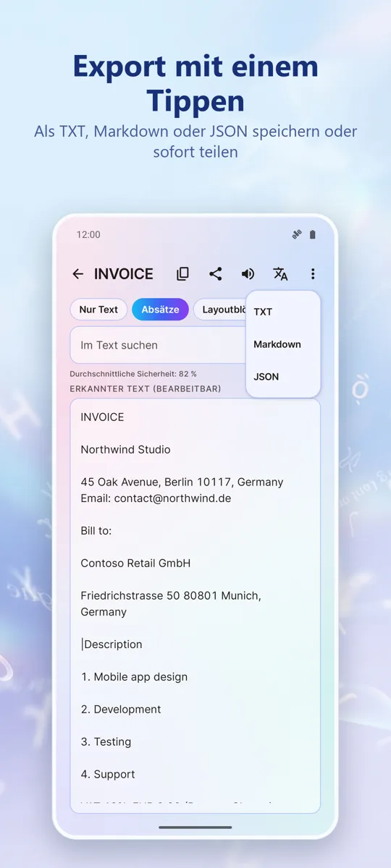
Task: Tap the Contoso Retail GmbH text line
Action: coord(135,563)
